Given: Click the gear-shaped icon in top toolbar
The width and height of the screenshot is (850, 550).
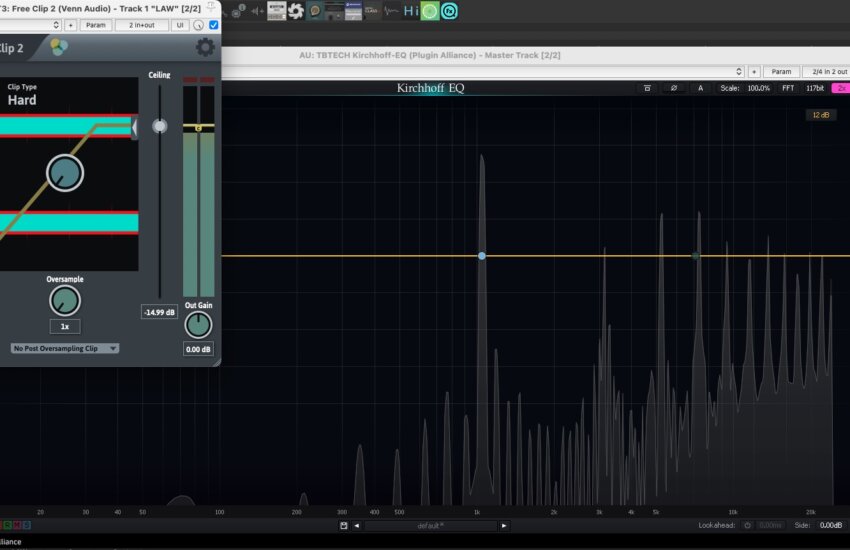Looking at the screenshot, I should click(x=295, y=11).
